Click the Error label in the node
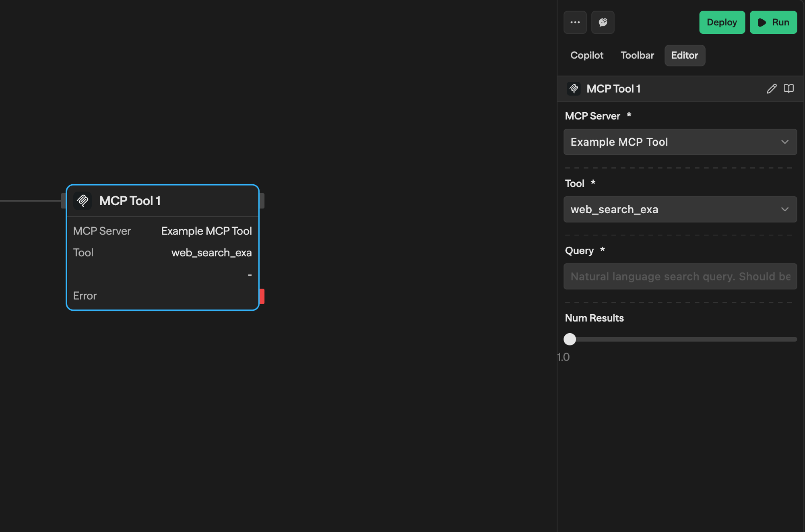The width and height of the screenshot is (805, 532). tap(85, 296)
